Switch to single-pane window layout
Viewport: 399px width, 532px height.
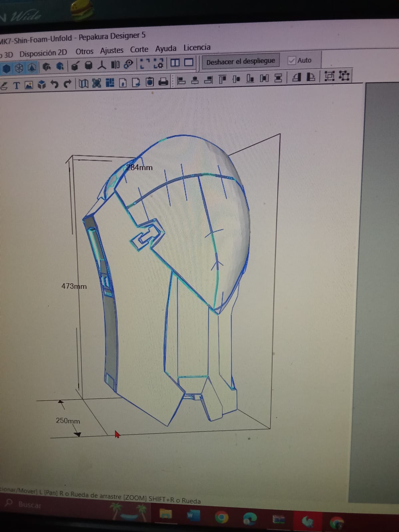click(x=189, y=62)
